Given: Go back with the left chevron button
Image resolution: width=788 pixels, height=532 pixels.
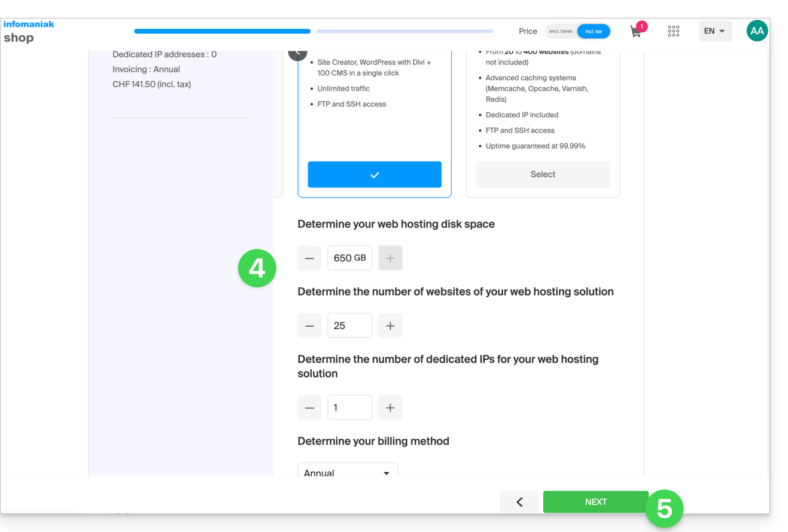Looking at the screenshot, I should tap(519, 502).
